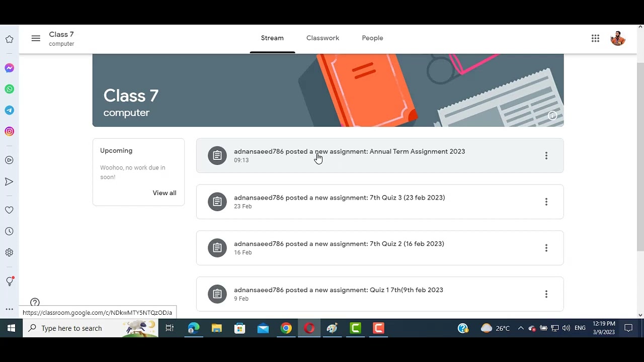Open the Windows notification center
644x362 pixels.
point(628,328)
